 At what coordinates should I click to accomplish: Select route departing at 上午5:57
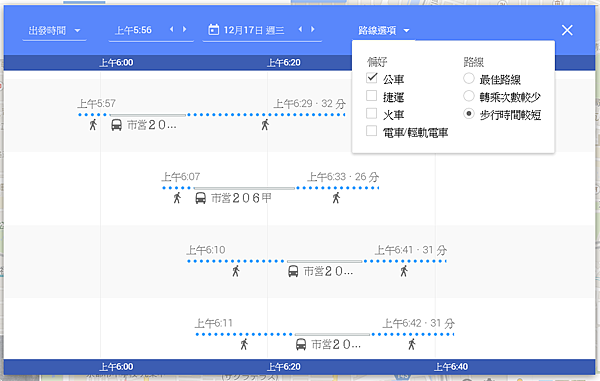coord(96,103)
